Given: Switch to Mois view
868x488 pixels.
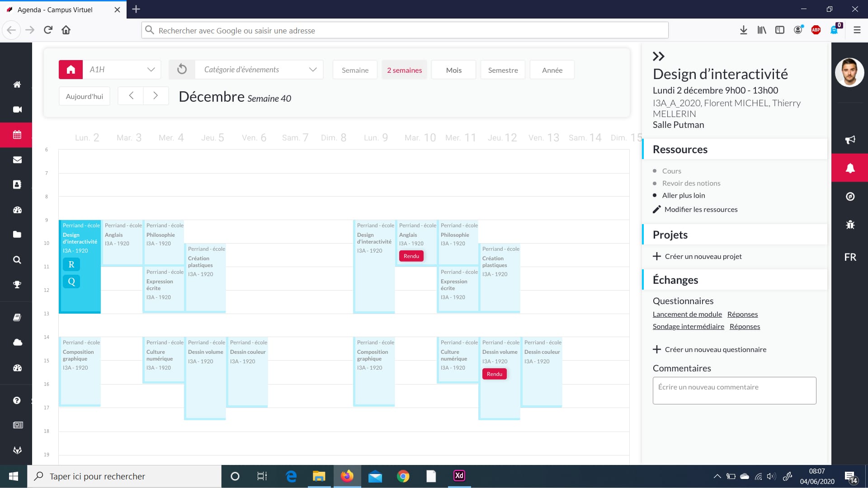Looking at the screenshot, I should click(x=453, y=70).
